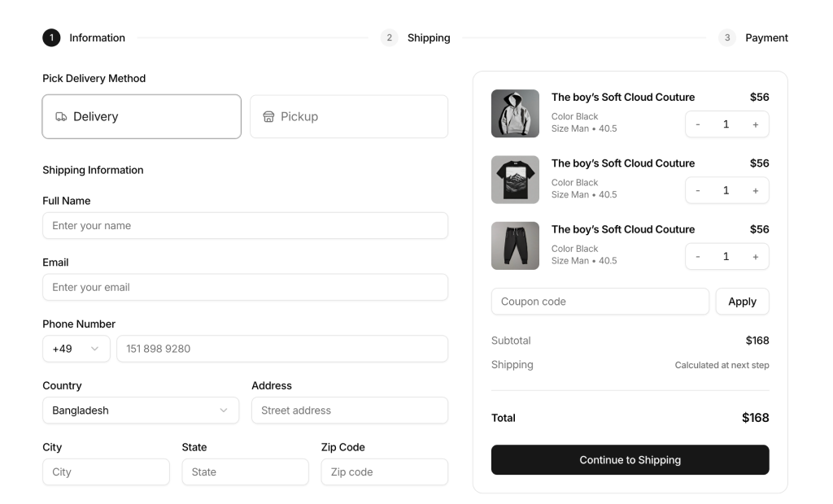
Task: Decrease hoodie quantity with minus icon
Action: (697, 124)
